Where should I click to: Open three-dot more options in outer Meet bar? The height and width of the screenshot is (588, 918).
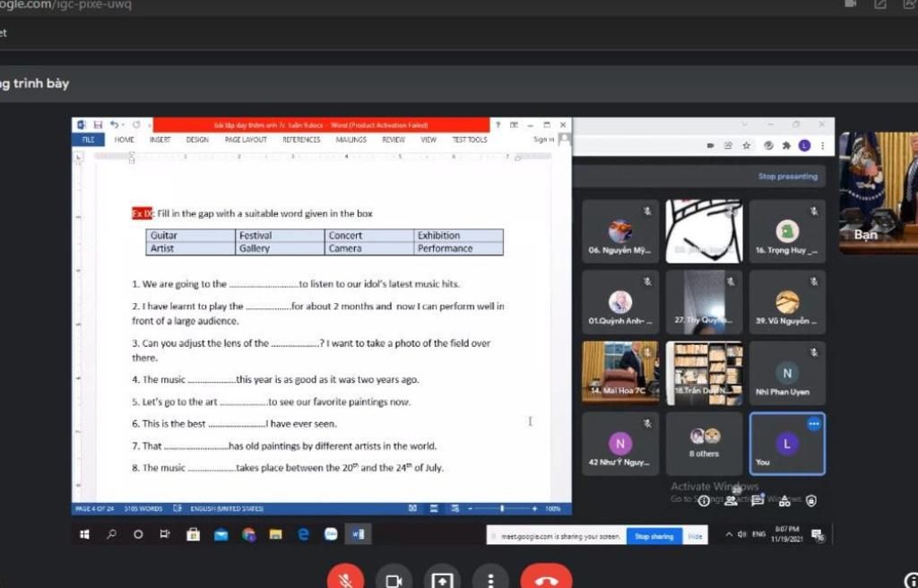tap(490, 579)
